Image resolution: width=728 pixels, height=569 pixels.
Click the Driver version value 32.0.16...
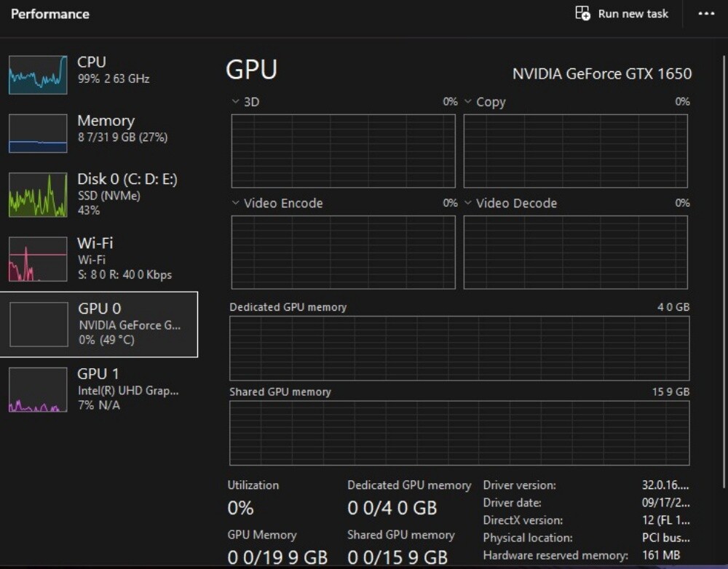point(665,485)
